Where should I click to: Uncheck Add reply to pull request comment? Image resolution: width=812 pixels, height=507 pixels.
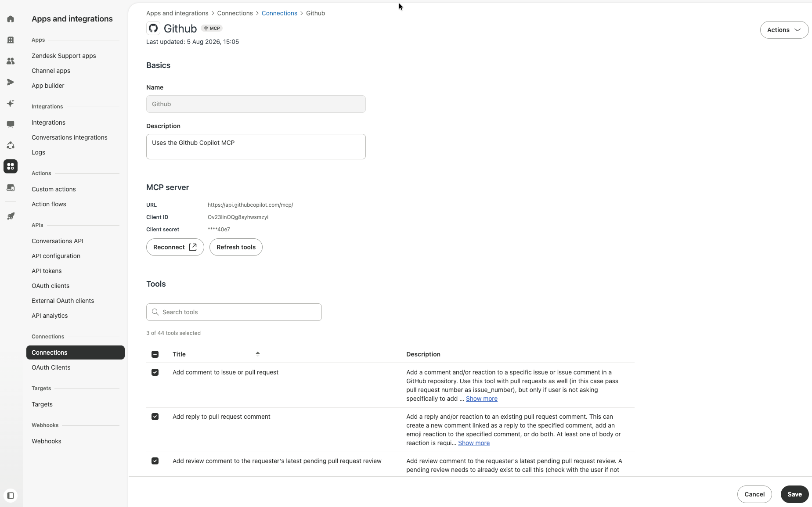point(155,417)
